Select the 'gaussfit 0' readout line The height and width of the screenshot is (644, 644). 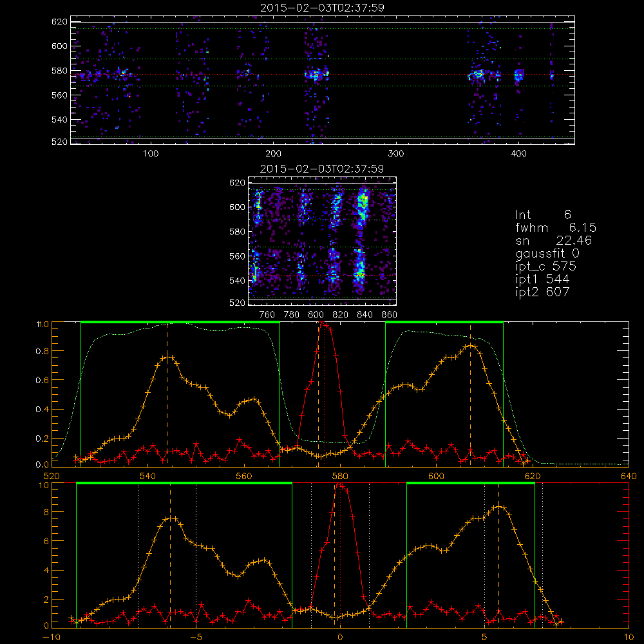547,253
